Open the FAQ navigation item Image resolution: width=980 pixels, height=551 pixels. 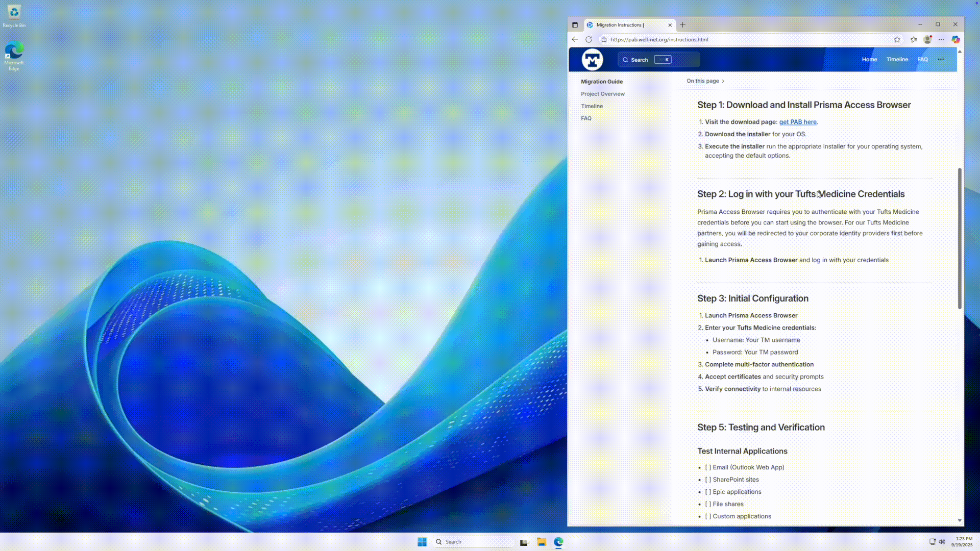[922, 59]
